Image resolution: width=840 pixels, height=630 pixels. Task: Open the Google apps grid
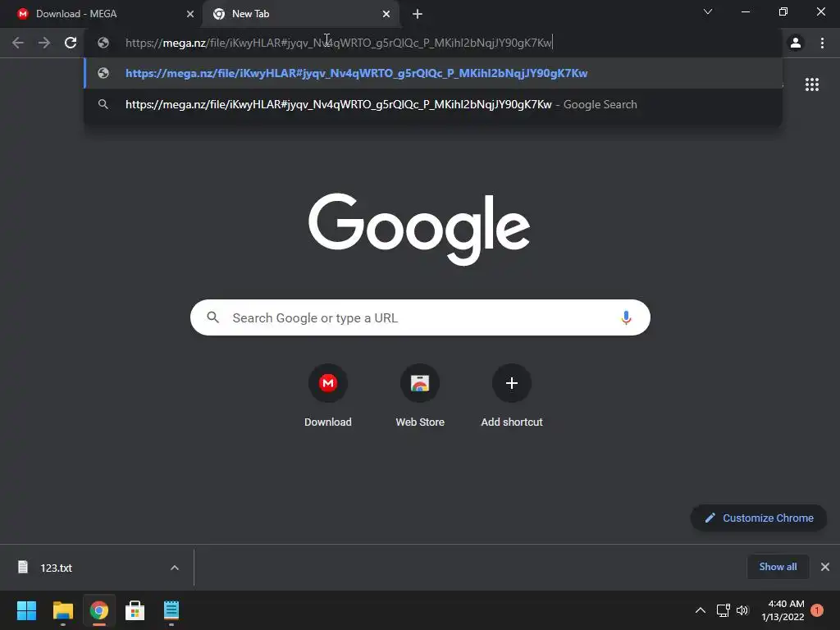(812, 84)
